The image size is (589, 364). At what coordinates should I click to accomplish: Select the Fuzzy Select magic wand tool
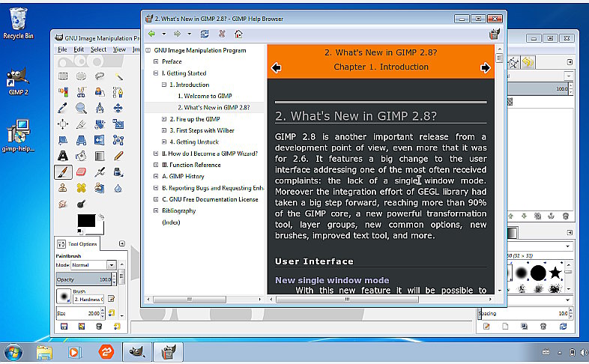118,76
